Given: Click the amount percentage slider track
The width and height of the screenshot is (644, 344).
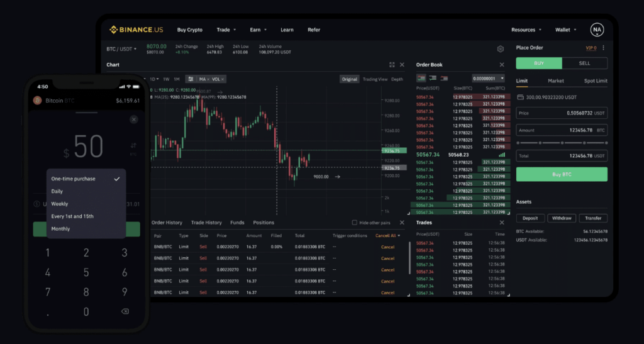Looking at the screenshot, I should [x=562, y=143].
